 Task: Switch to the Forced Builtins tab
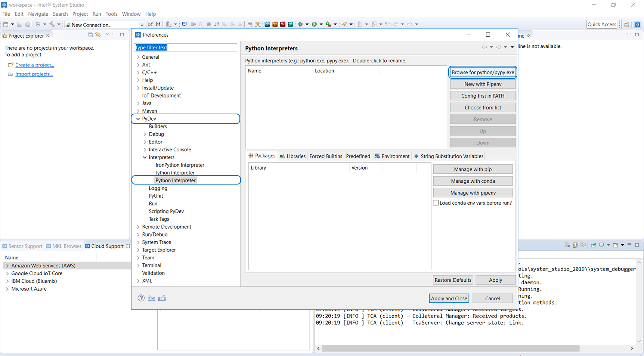(x=326, y=156)
